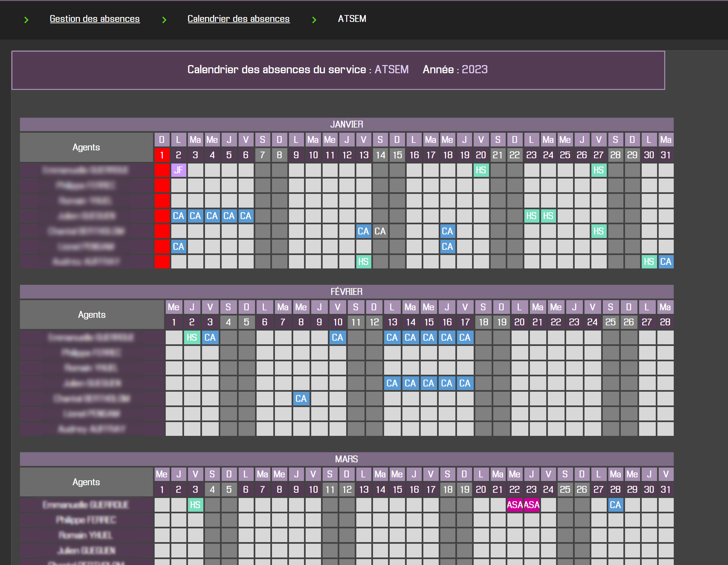Open the ASA cell on March 23
The image size is (728, 565).
tap(531, 505)
